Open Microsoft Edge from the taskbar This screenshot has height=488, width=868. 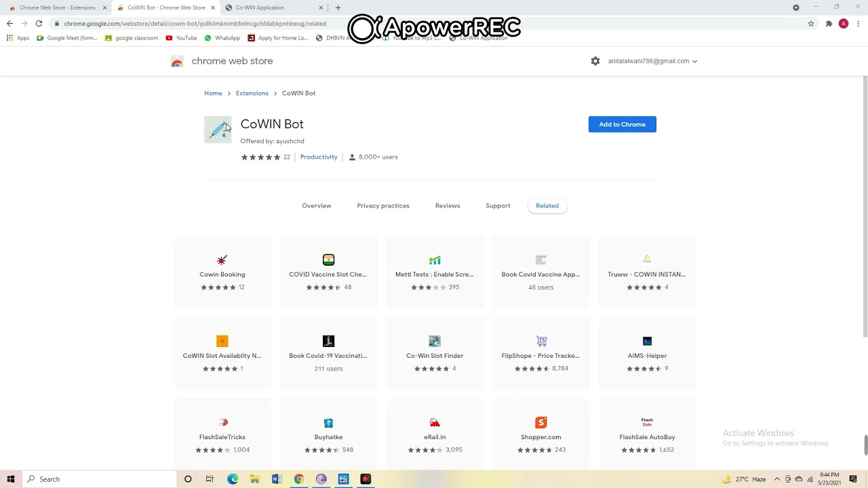point(233,479)
